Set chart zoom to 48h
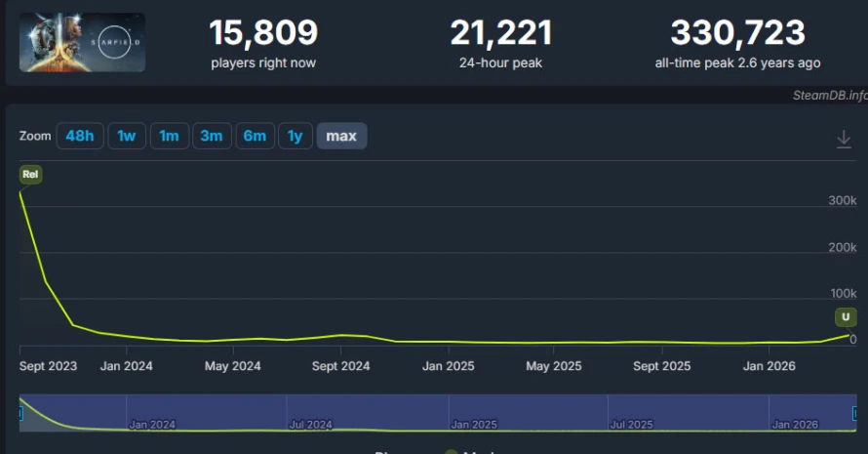This screenshot has height=454, width=868. point(80,136)
